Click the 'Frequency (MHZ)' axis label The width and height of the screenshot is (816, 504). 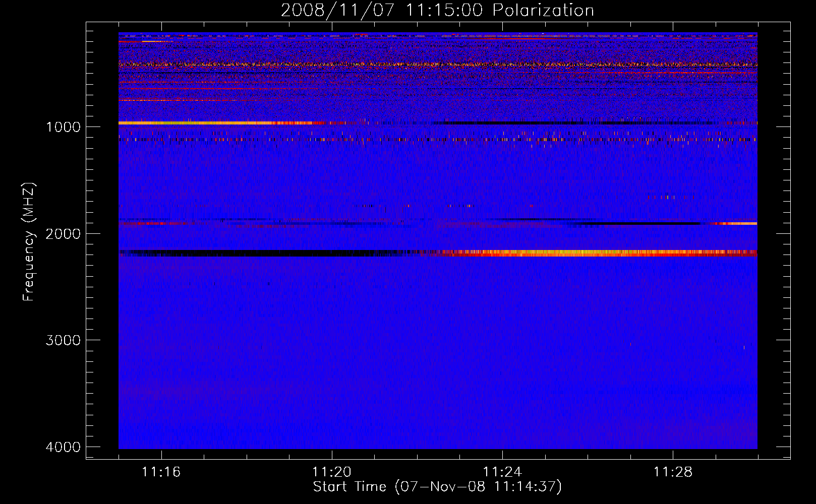coord(29,242)
